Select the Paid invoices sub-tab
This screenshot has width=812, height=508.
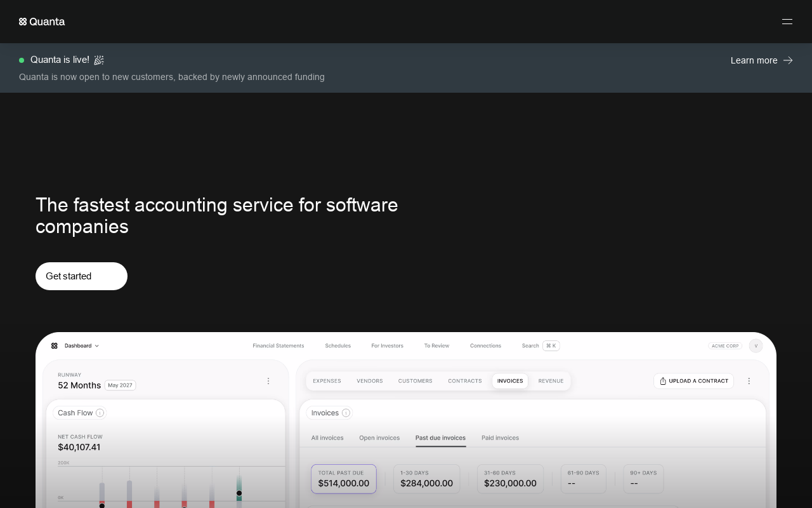pos(500,438)
